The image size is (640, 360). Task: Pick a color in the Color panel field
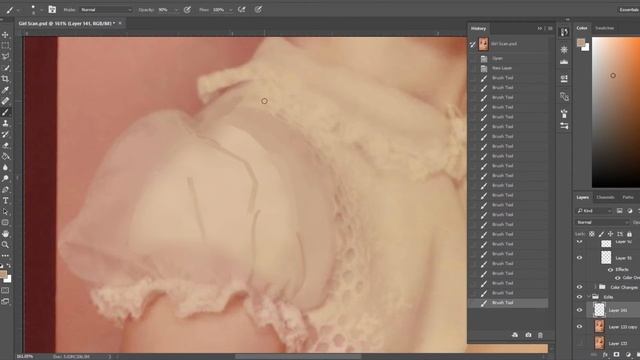(x=616, y=112)
